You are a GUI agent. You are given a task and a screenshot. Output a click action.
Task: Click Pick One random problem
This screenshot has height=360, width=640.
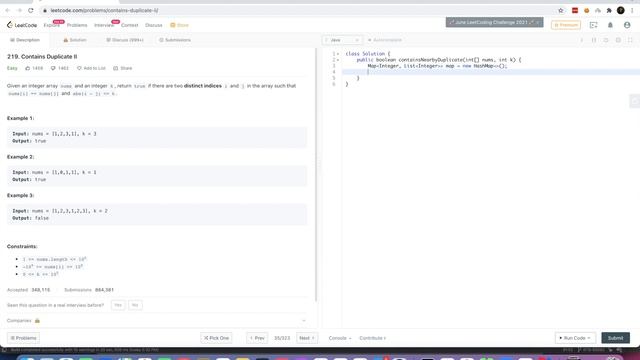pos(216,338)
